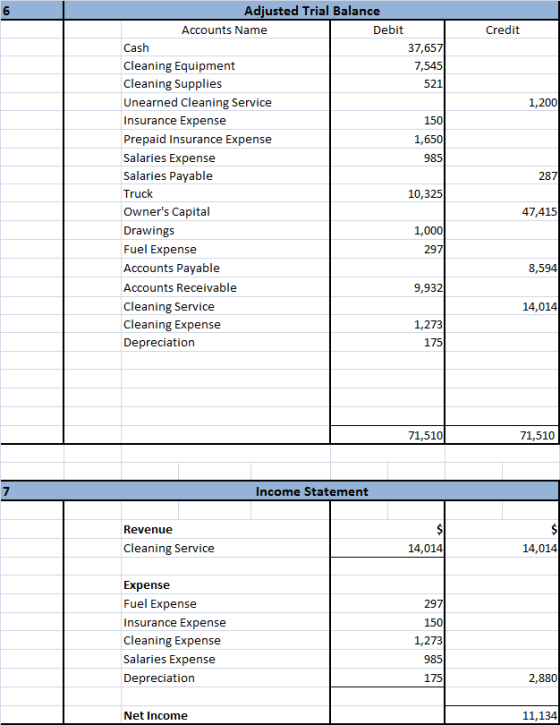Viewport: 560px width, 725px height.
Task: Select the Expense heading cell
Action: [x=226, y=585]
